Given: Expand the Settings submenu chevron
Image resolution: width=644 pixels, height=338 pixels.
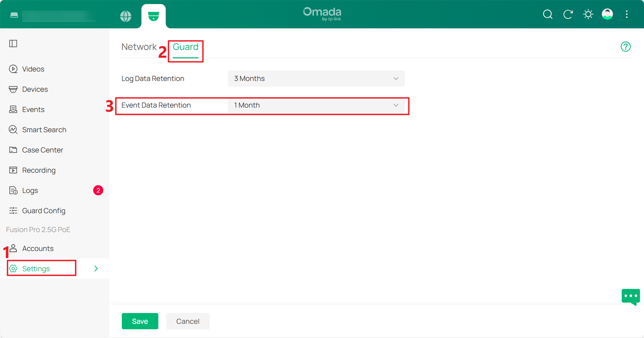Looking at the screenshot, I should [x=96, y=269].
